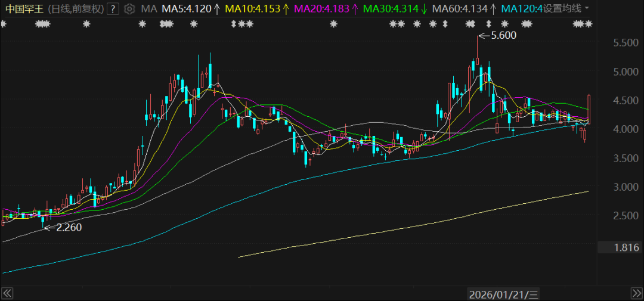Click the up-down arrow marker near 5.600
The height and width of the screenshot is (301, 644).
point(488,24)
